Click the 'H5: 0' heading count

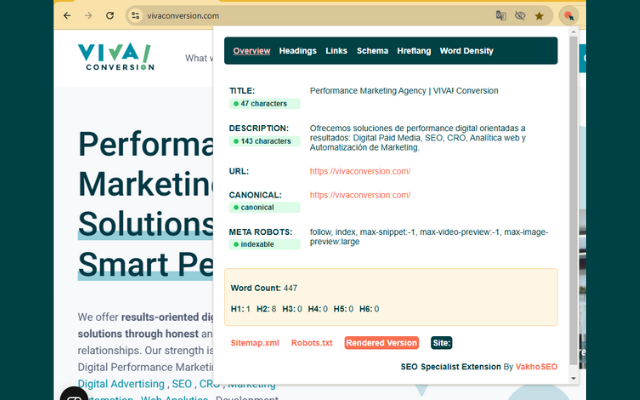(x=343, y=309)
